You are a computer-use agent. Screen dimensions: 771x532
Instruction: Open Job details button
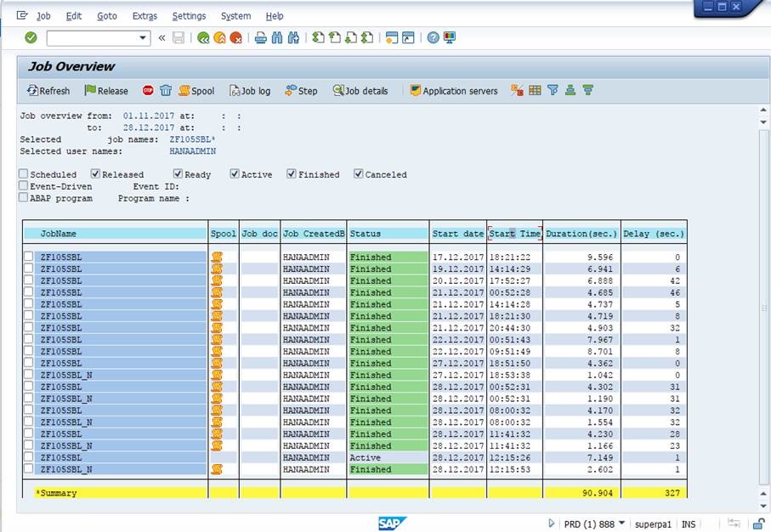[x=360, y=90]
